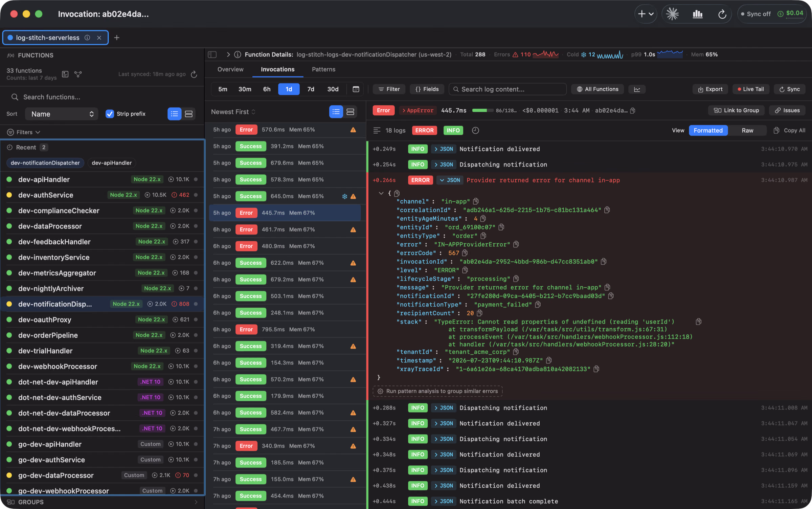Click cold start snowflake on 645.0ms row
Screen dimensions: 812x509
pyautogui.click(x=344, y=196)
